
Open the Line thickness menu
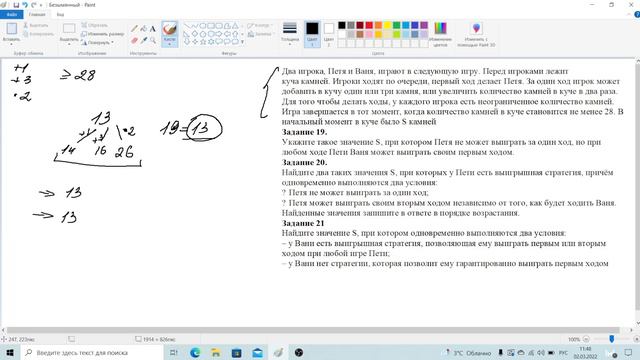click(290, 33)
